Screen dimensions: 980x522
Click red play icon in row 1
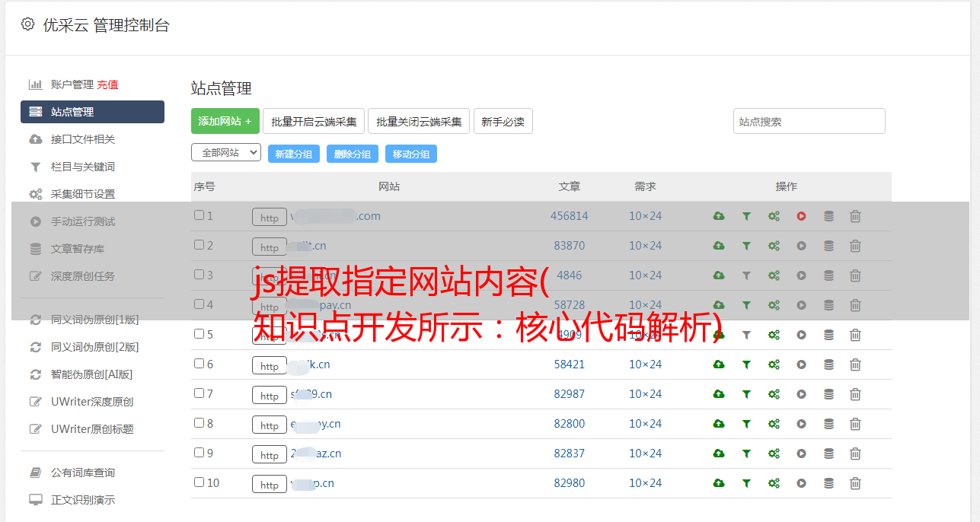801,216
